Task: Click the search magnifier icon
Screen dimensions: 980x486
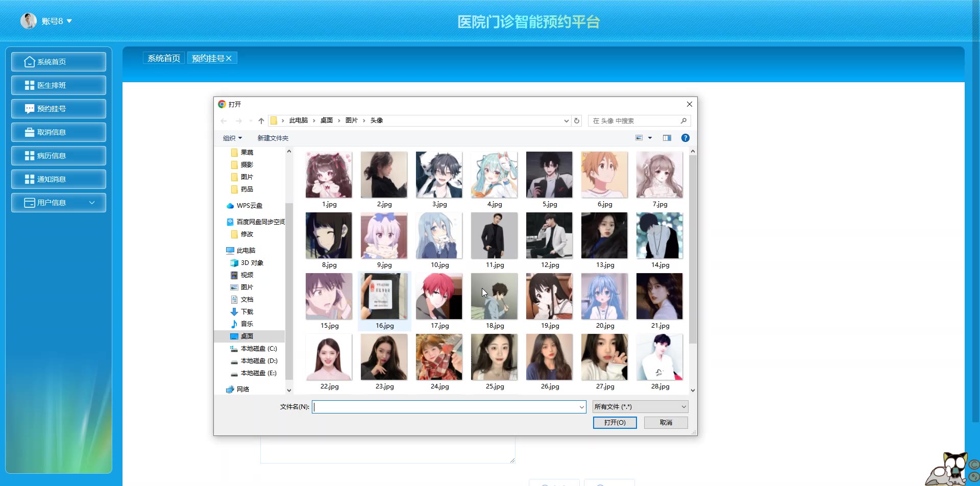Action: point(683,121)
